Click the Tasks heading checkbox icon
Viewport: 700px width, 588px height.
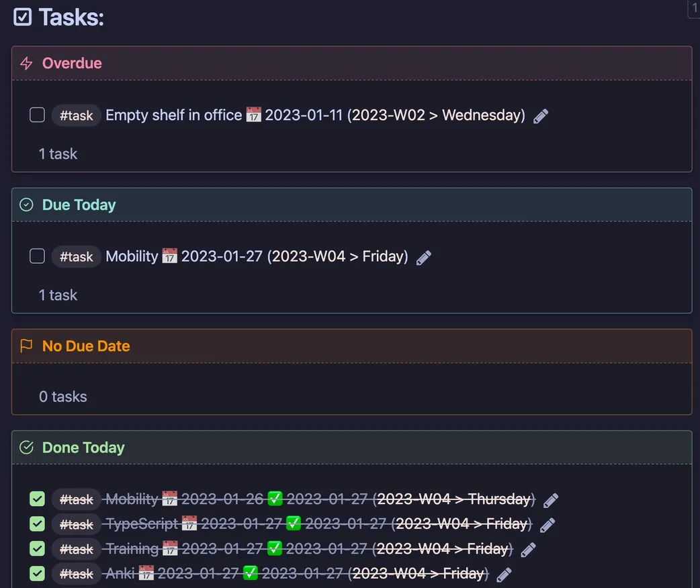[x=22, y=17]
